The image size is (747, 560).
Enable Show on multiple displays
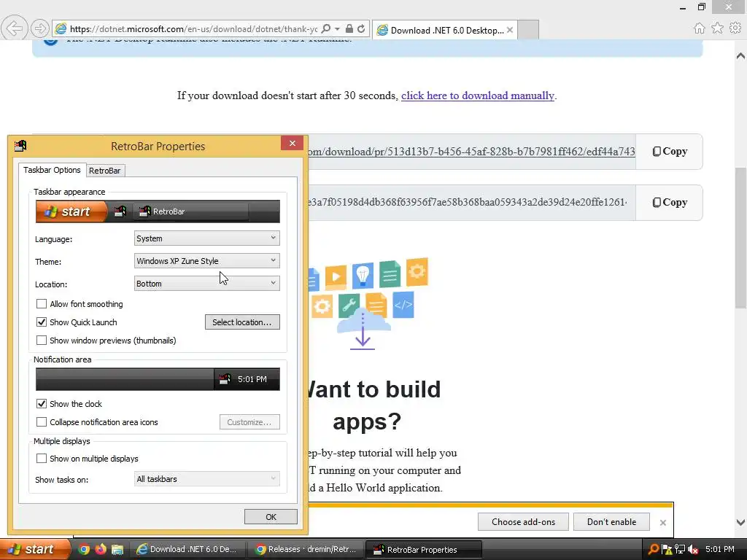click(x=42, y=458)
